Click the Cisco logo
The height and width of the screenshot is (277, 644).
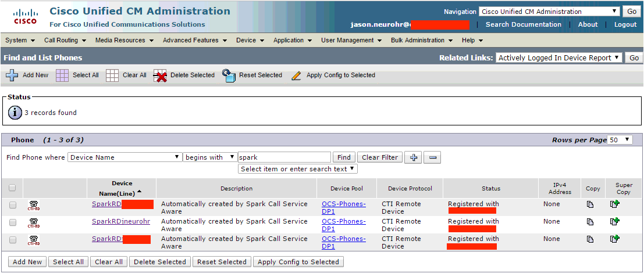[x=26, y=16]
